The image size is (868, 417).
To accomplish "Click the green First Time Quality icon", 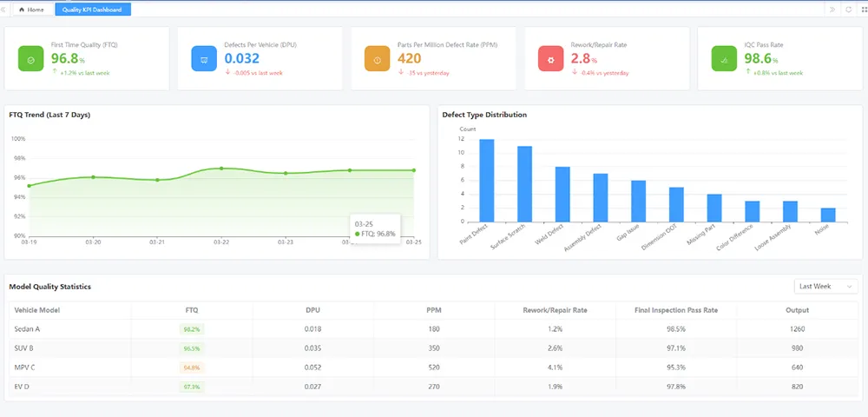I will [31, 59].
